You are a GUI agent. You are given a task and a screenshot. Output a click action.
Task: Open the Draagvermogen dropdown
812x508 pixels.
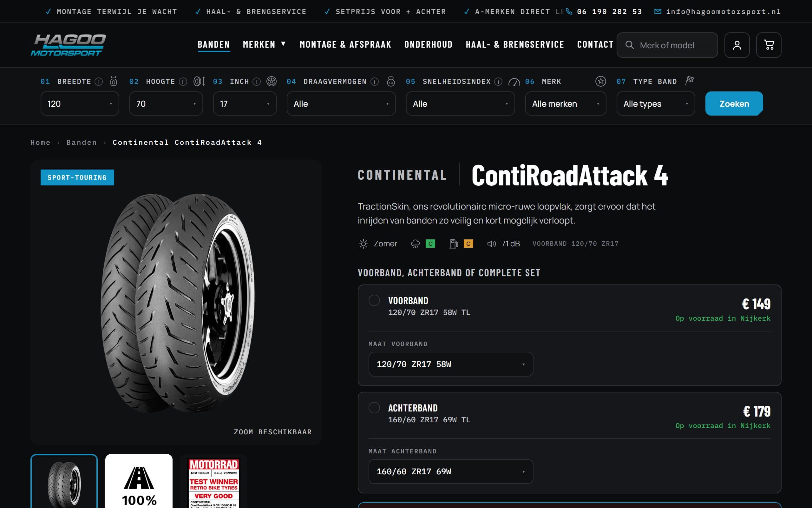pos(341,104)
